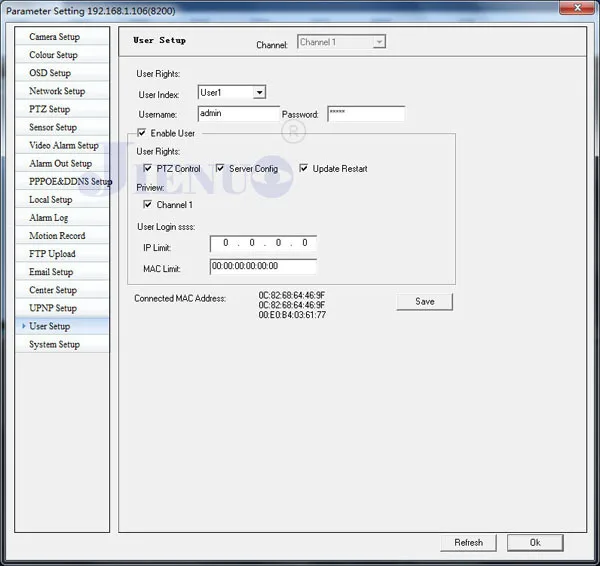Toggle the Server Config checkbox
The width and height of the screenshot is (600, 566).
[x=220, y=168]
